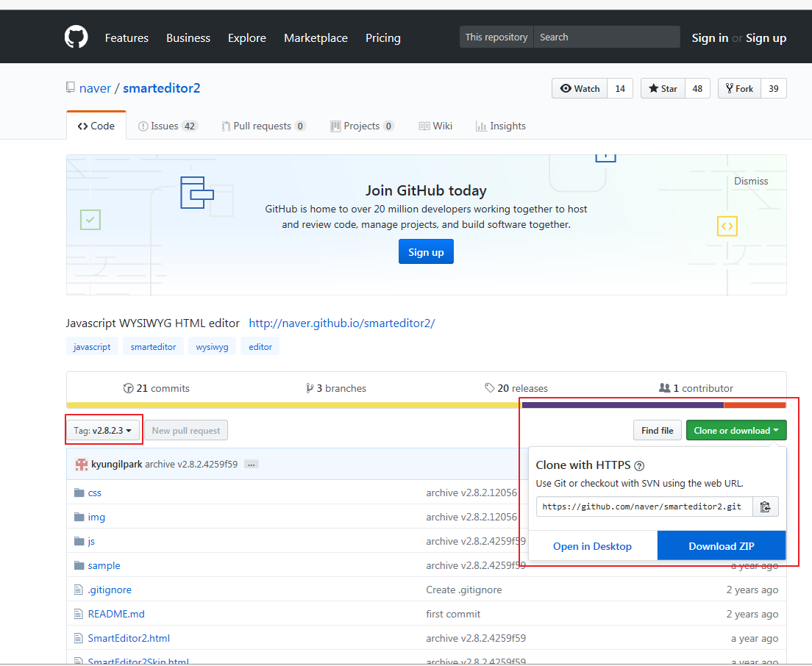The image size is (812, 666).
Task: Go to Marketplace in top navigation
Action: coord(316,37)
